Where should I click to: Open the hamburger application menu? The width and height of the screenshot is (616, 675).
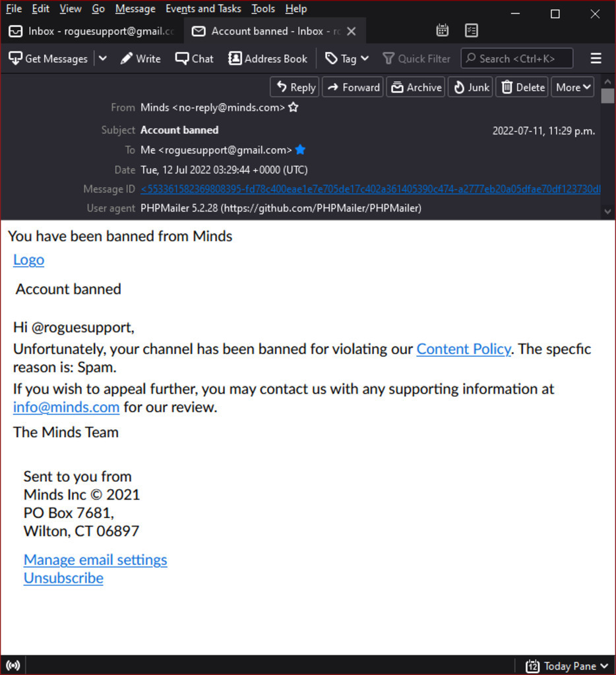point(596,59)
